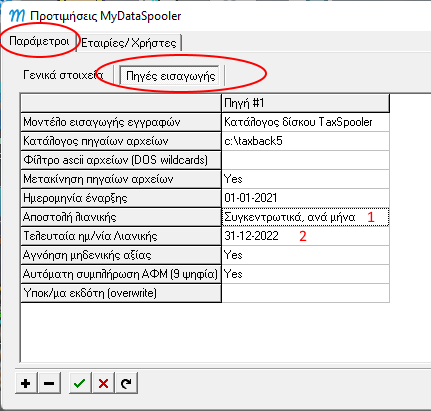Open Μοντέλο εισαγωγής εγγραφών value cell
This screenshot has width=431, height=411.
click(x=305, y=122)
